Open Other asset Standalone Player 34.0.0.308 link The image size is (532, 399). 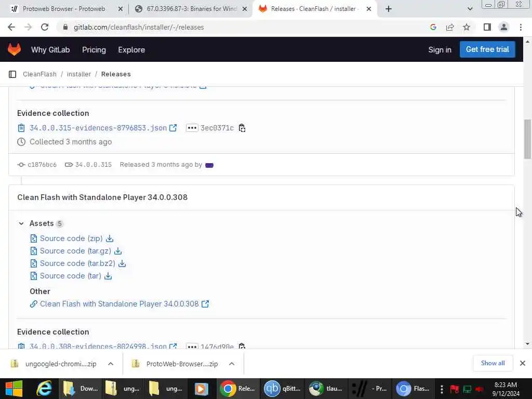pos(119,304)
